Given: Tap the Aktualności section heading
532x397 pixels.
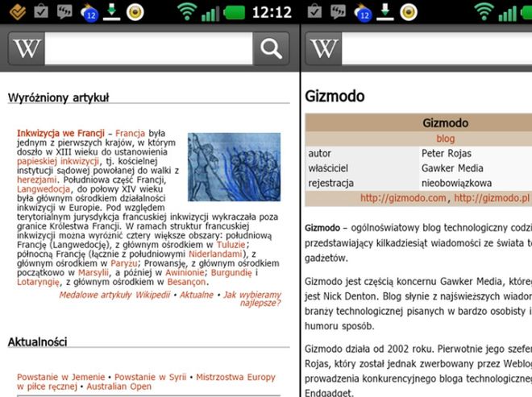Looking at the screenshot, I should 37,342.
